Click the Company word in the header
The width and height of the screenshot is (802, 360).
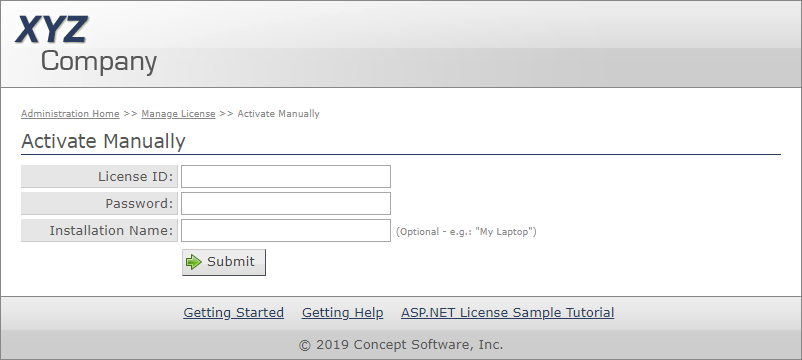pos(99,62)
